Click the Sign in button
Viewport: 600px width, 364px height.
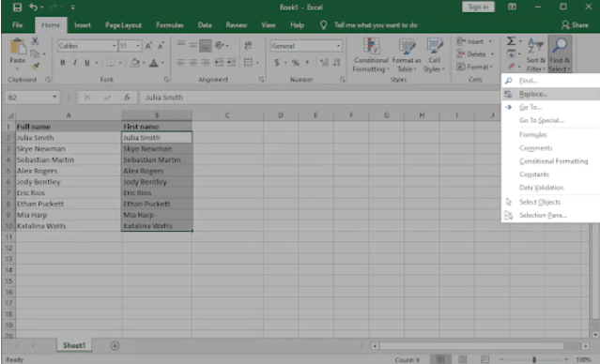[x=478, y=8]
